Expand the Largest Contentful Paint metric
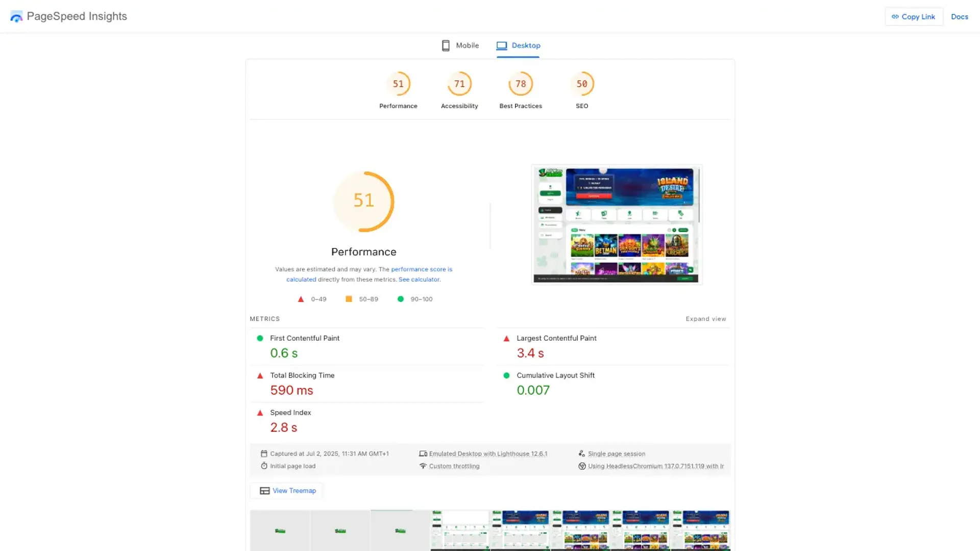 (613, 346)
